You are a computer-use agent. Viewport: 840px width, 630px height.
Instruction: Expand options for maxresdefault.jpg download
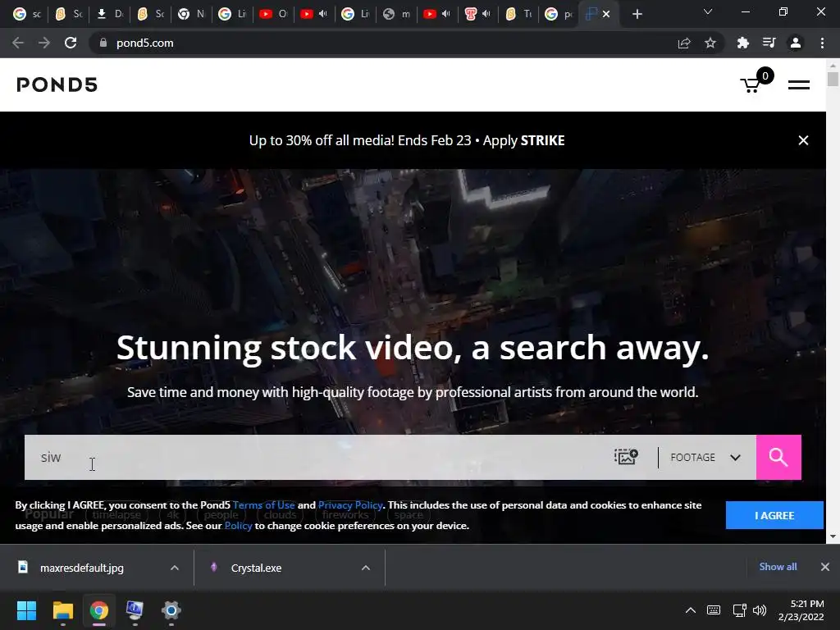point(175,568)
